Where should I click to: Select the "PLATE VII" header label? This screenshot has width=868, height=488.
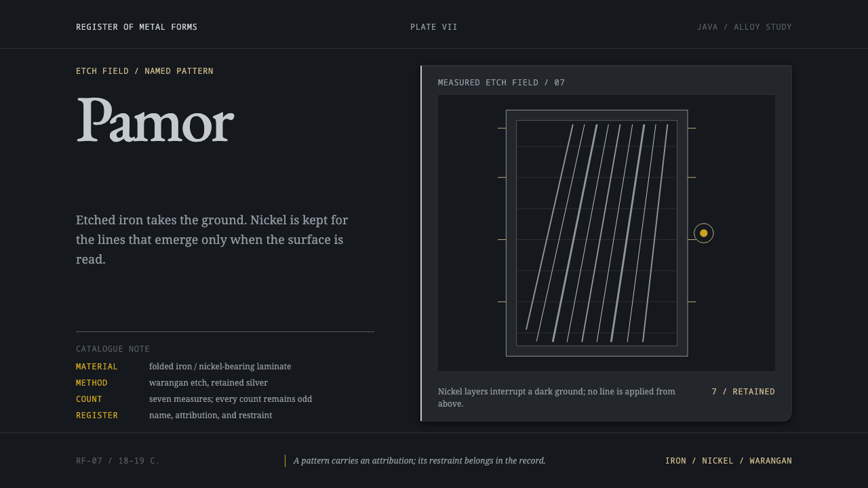(434, 27)
